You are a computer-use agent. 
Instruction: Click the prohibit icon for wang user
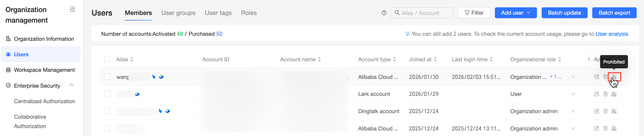click(614, 77)
